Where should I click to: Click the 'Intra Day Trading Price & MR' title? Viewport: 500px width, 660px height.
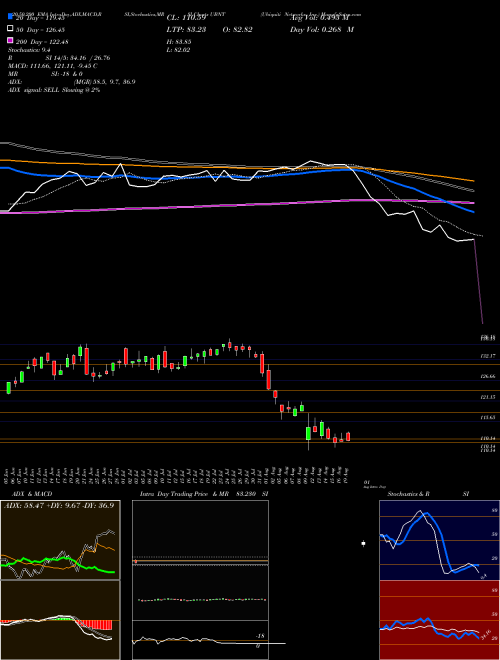[x=184, y=494]
